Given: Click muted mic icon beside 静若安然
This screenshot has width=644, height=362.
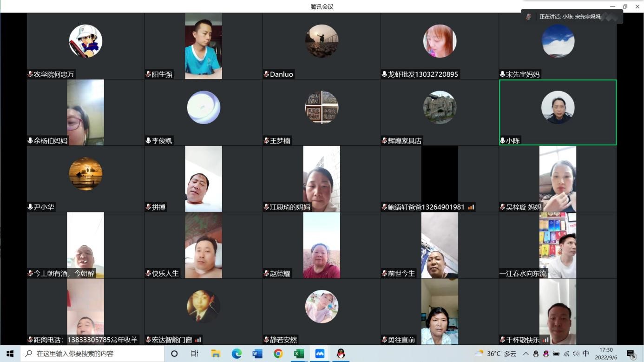Looking at the screenshot, I should tap(266, 340).
